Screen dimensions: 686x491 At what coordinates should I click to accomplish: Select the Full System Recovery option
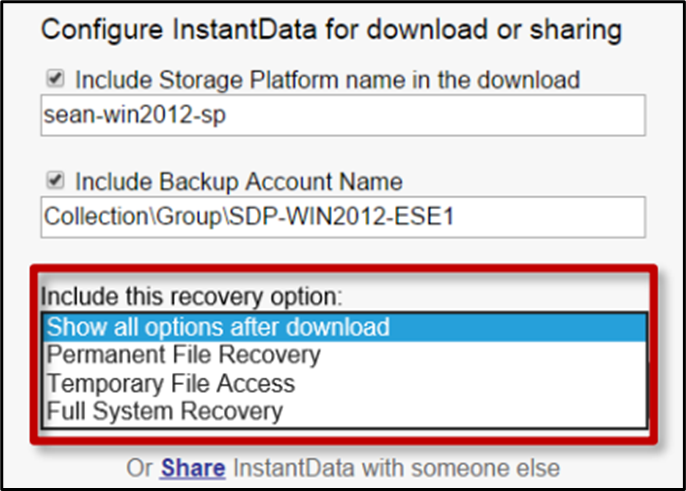point(345,411)
